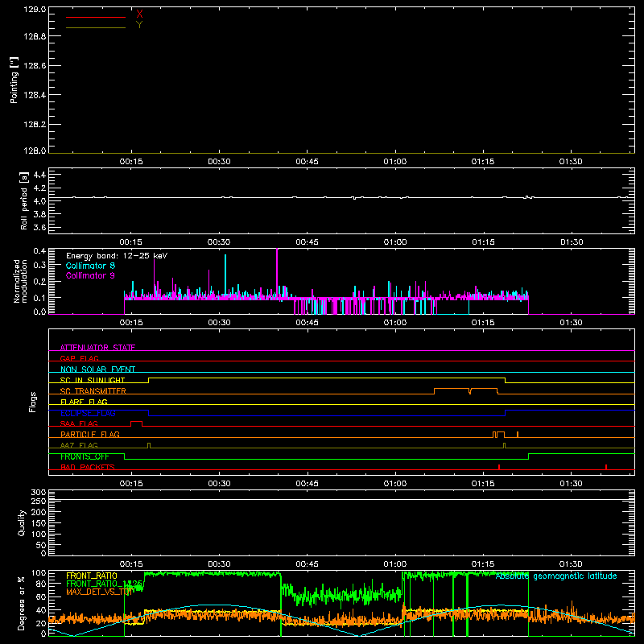Click the NON_SOLAR_EVENT flag label
This screenshot has width=644, height=644.
97,369
